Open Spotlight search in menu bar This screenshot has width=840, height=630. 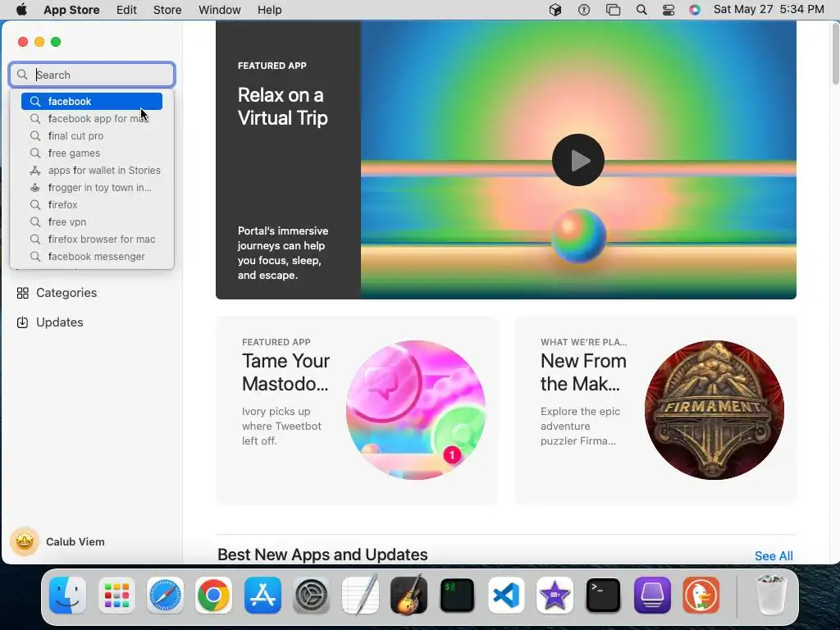(641, 10)
